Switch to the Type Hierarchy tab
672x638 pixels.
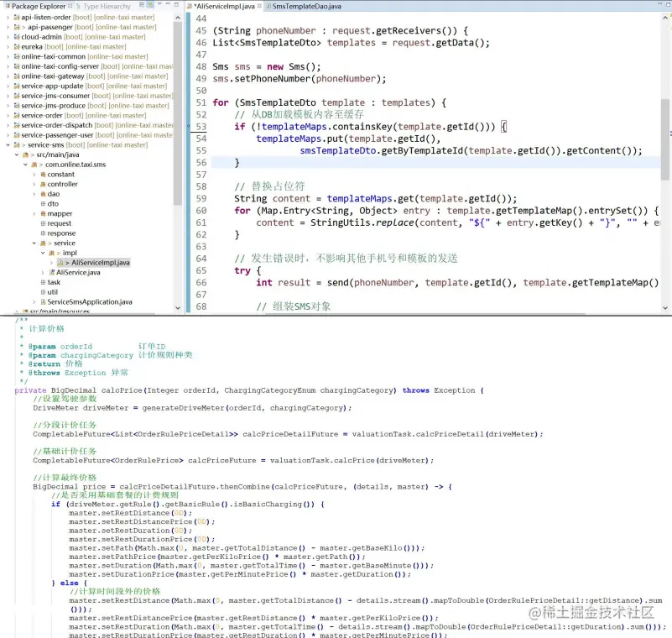(103, 7)
